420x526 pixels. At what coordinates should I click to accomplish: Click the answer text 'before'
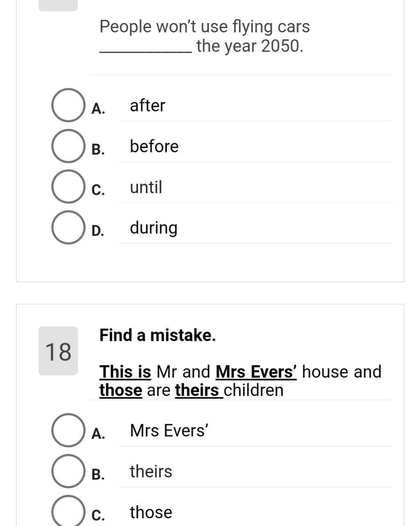click(154, 146)
